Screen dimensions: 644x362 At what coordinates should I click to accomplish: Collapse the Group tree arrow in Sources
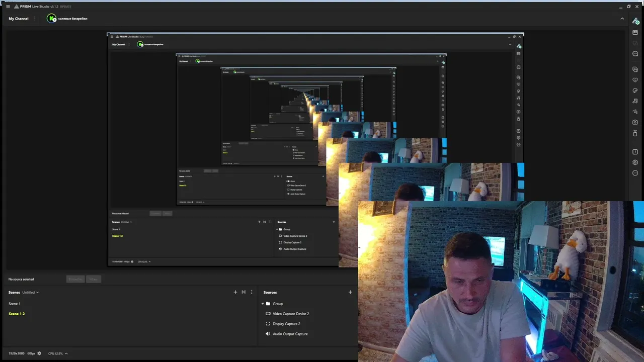(263, 304)
